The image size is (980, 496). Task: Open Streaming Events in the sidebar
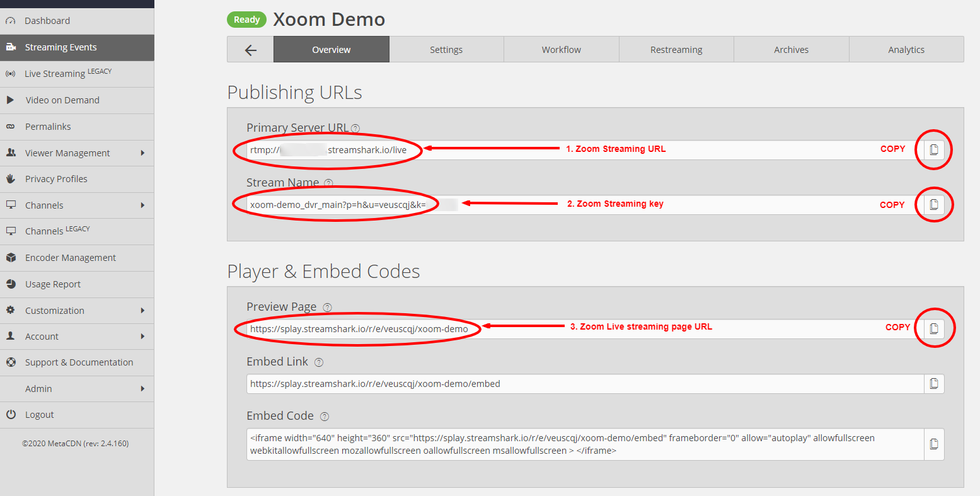click(77, 47)
